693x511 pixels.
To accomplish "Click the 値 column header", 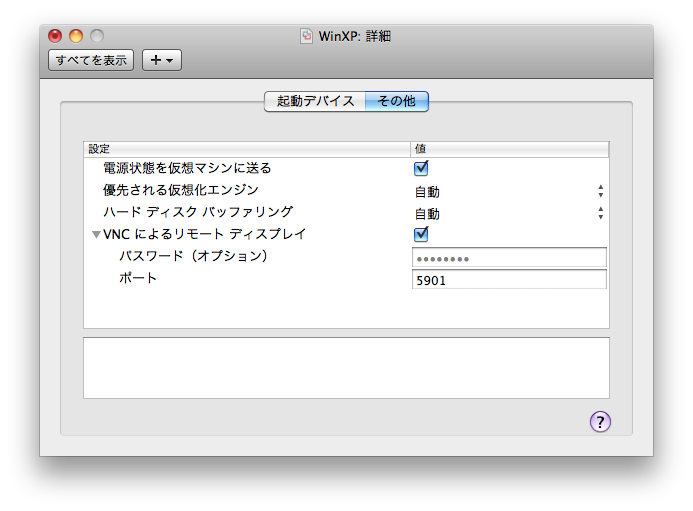I will (x=510, y=149).
